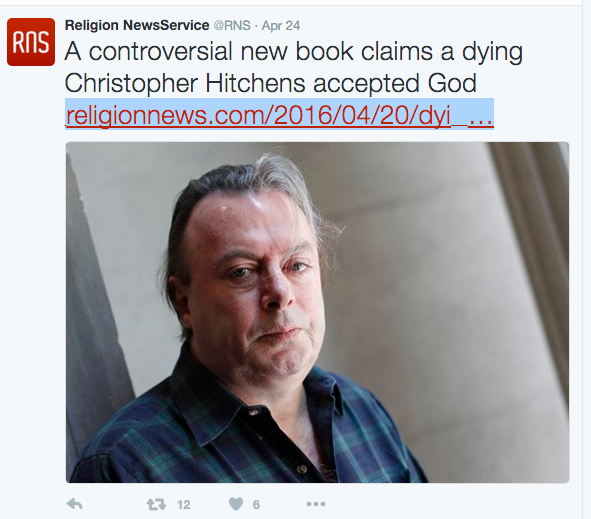Open the red RNS profile avatar
The height and width of the screenshot is (519, 591).
click(x=31, y=42)
